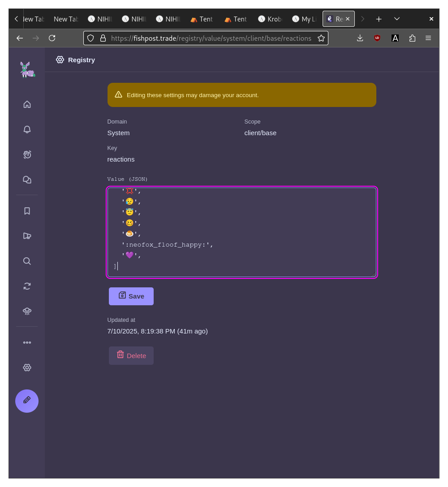Bookmark this page with star icon
The height and width of the screenshot is (487, 448).
tap(321, 38)
